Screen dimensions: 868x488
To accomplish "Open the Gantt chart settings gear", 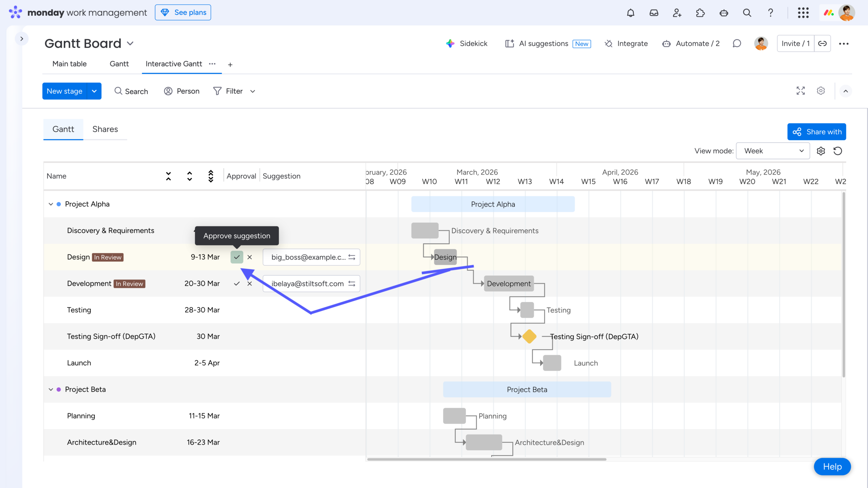I will tap(821, 151).
